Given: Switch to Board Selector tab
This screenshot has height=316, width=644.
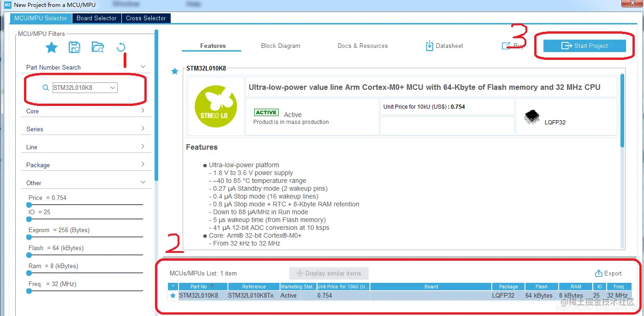Looking at the screenshot, I should (96, 18).
